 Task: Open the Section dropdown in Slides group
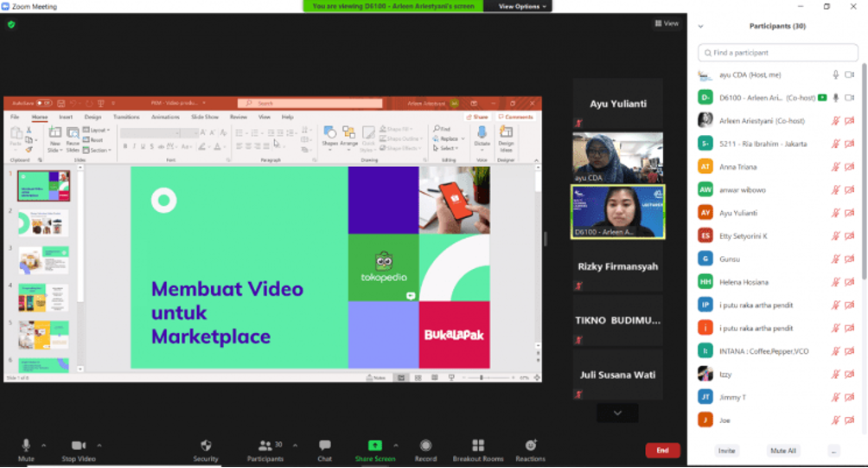[97, 151]
